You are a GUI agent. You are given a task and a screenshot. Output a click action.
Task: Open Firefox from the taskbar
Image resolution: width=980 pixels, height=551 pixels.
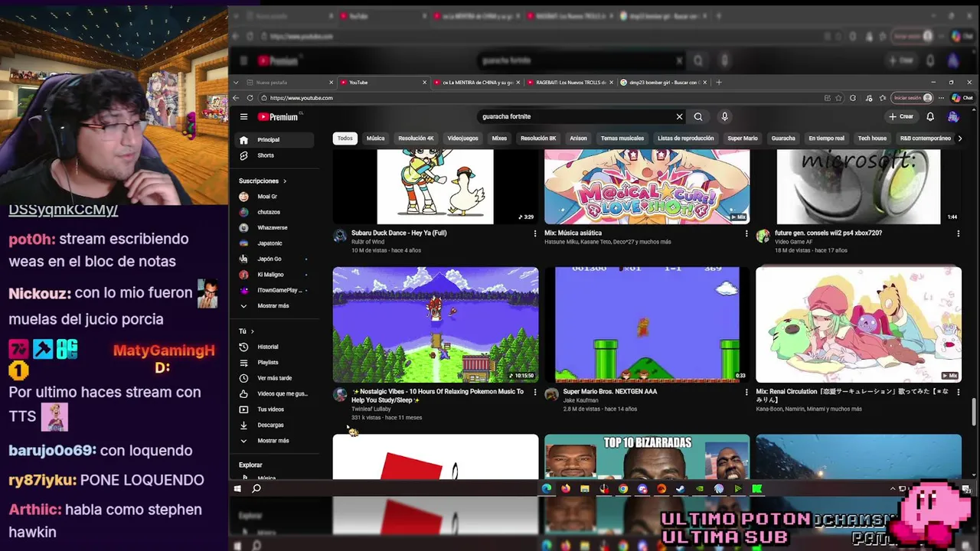pyautogui.click(x=566, y=488)
